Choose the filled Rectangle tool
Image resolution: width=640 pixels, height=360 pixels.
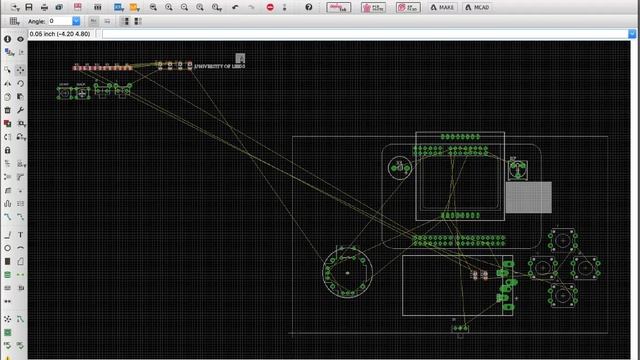pyautogui.click(x=7, y=261)
